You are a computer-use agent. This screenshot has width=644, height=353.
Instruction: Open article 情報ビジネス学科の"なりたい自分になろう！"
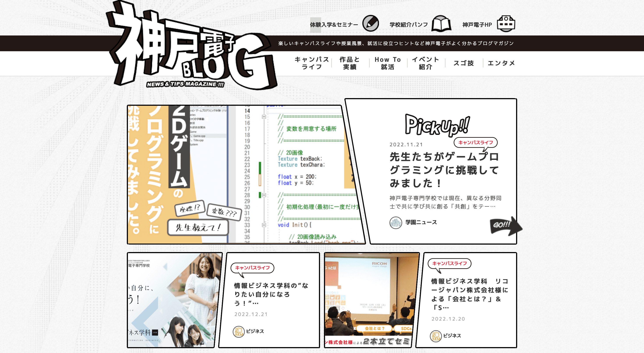click(x=271, y=294)
